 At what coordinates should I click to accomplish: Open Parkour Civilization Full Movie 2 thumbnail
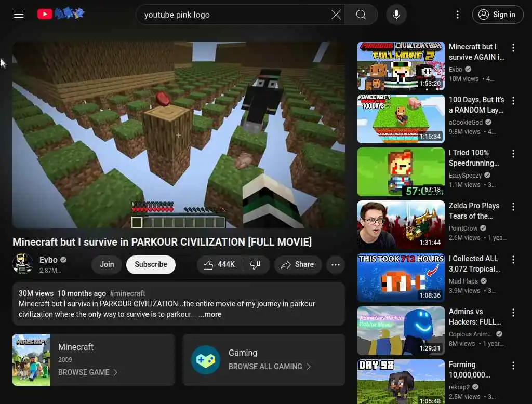tap(401, 66)
